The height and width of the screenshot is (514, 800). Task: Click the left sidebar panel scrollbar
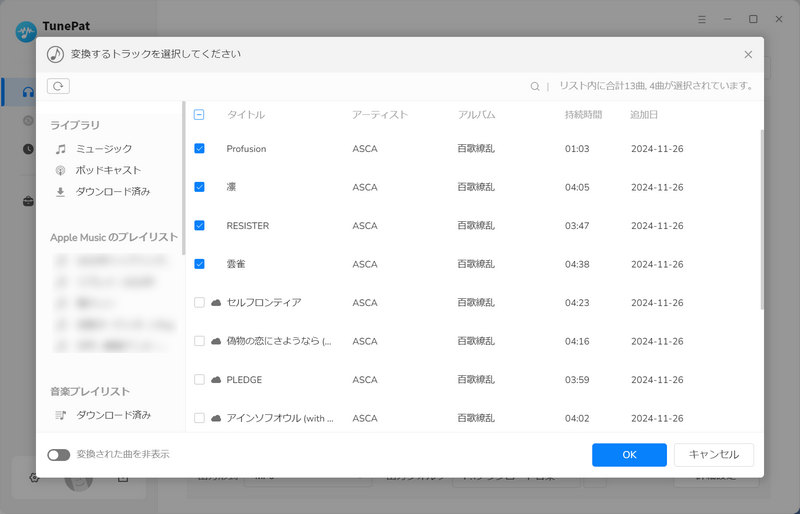click(x=184, y=178)
